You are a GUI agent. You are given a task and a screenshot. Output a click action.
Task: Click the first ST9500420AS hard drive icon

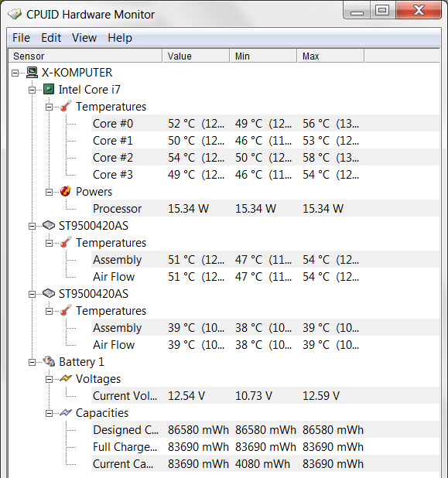(x=49, y=225)
